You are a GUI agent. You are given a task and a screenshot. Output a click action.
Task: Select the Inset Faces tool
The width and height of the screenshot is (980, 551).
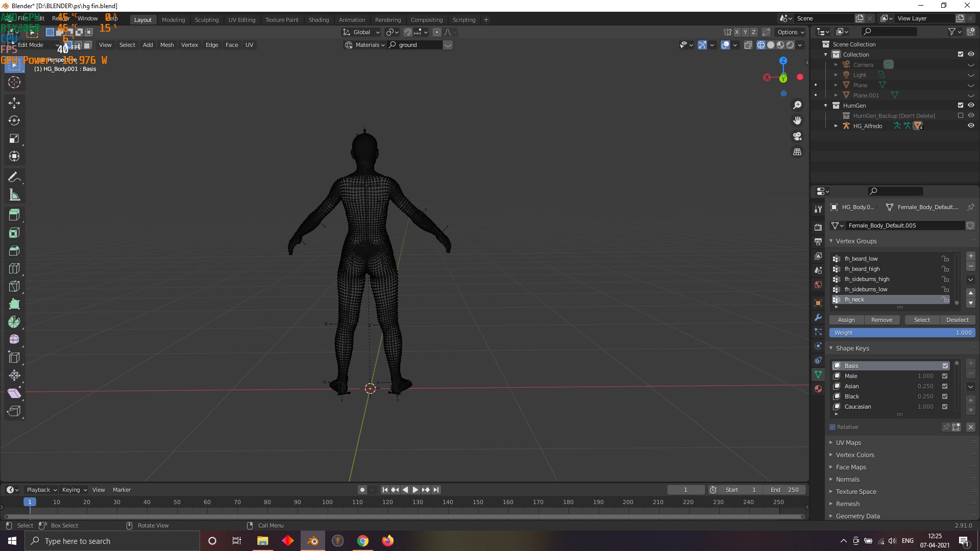[14, 233]
